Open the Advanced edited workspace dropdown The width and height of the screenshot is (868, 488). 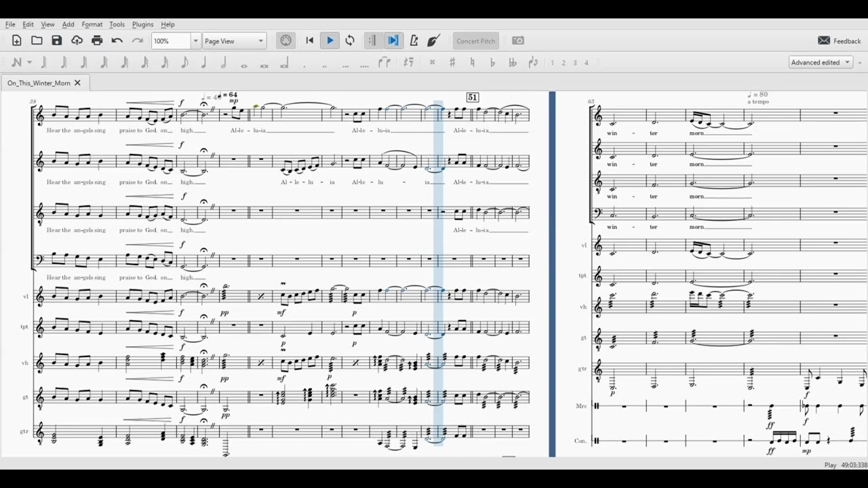coord(820,62)
